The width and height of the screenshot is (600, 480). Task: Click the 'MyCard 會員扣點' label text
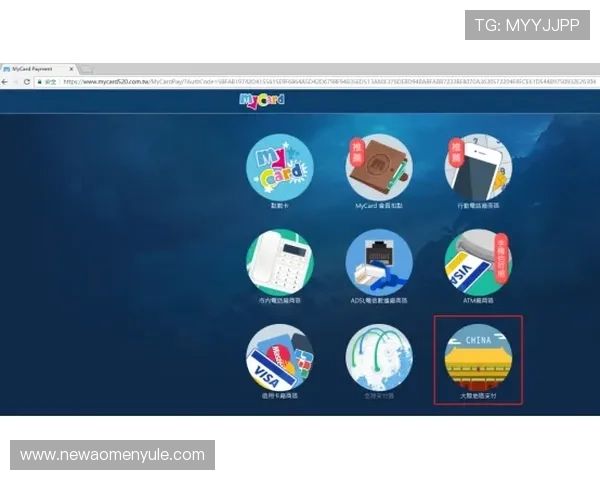(x=379, y=206)
